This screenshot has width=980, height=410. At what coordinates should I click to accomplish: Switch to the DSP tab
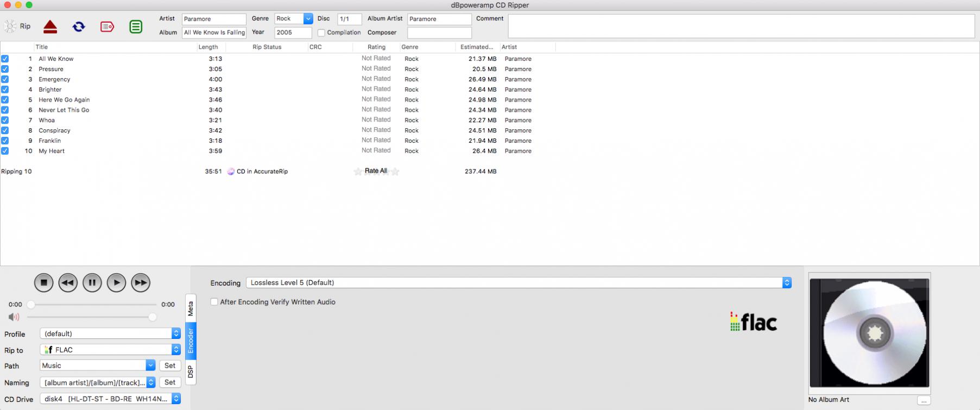tap(191, 372)
